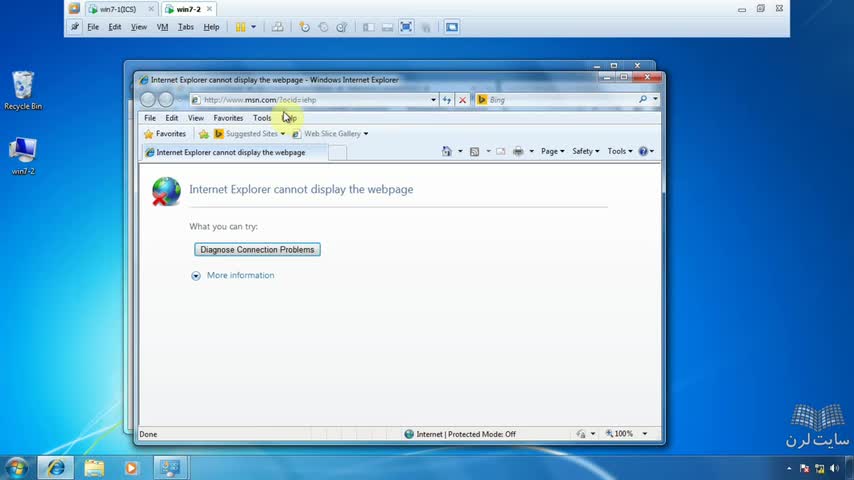Viewport: 854px width, 480px height.
Task: Open Windows Explorer folder on taskbar
Action: (94, 468)
